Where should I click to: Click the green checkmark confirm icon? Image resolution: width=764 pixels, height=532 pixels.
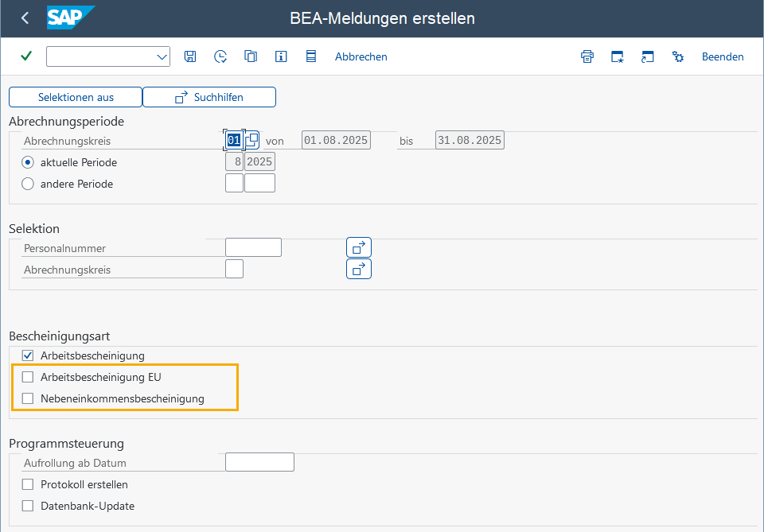[26, 56]
